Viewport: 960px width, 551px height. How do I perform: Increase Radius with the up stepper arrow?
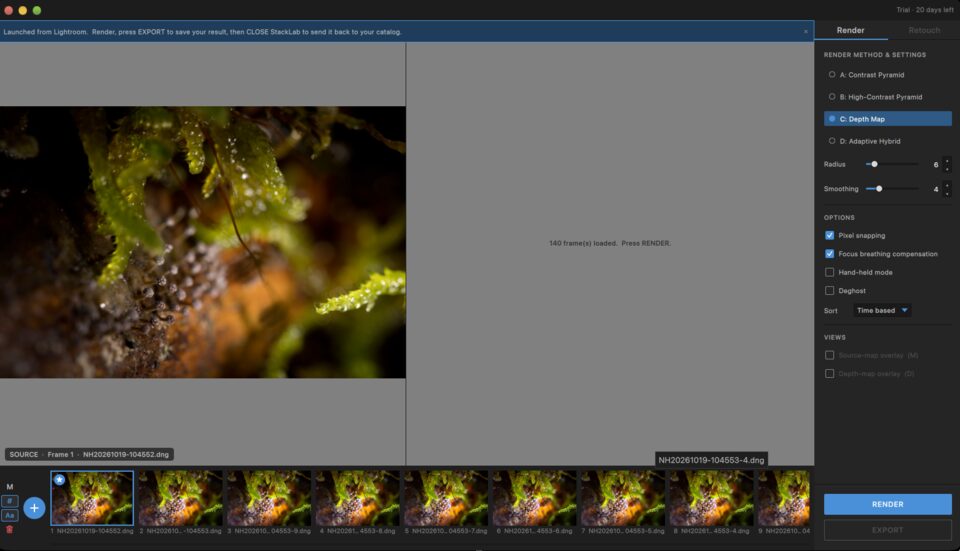947,161
